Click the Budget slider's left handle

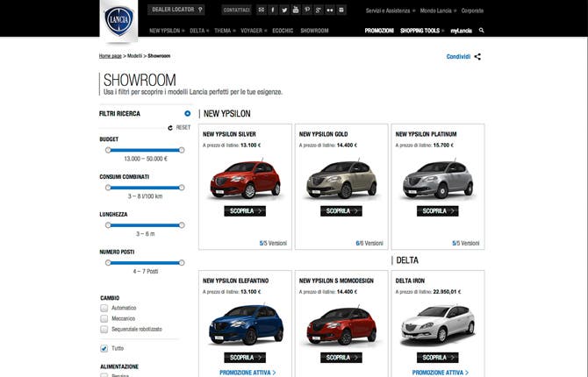click(108, 150)
